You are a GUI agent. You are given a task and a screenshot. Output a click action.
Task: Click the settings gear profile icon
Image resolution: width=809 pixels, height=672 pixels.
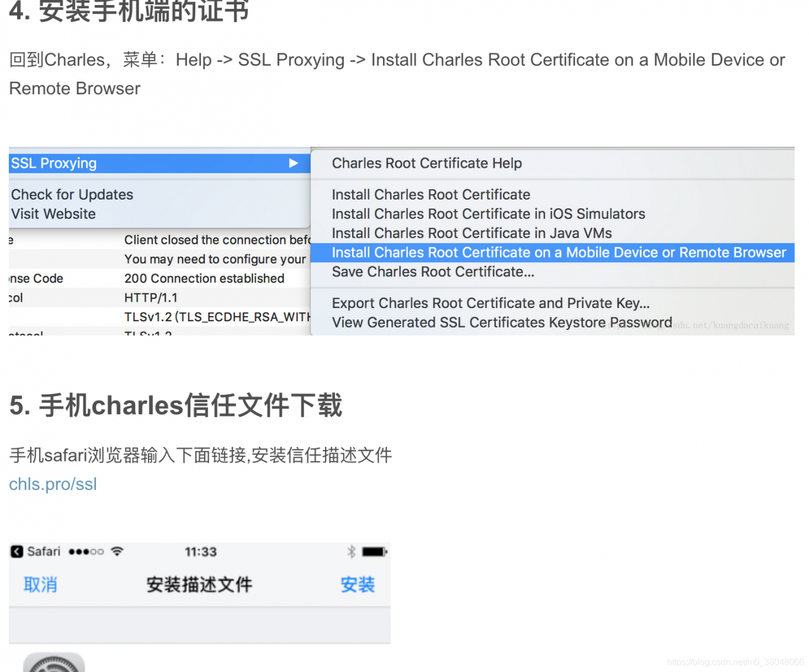[x=54, y=663]
